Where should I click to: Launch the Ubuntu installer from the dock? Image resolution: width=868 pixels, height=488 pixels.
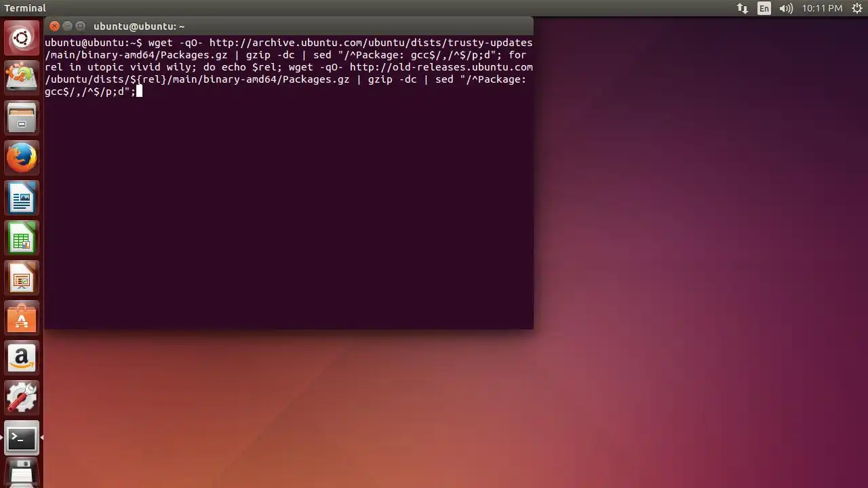click(x=22, y=77)
